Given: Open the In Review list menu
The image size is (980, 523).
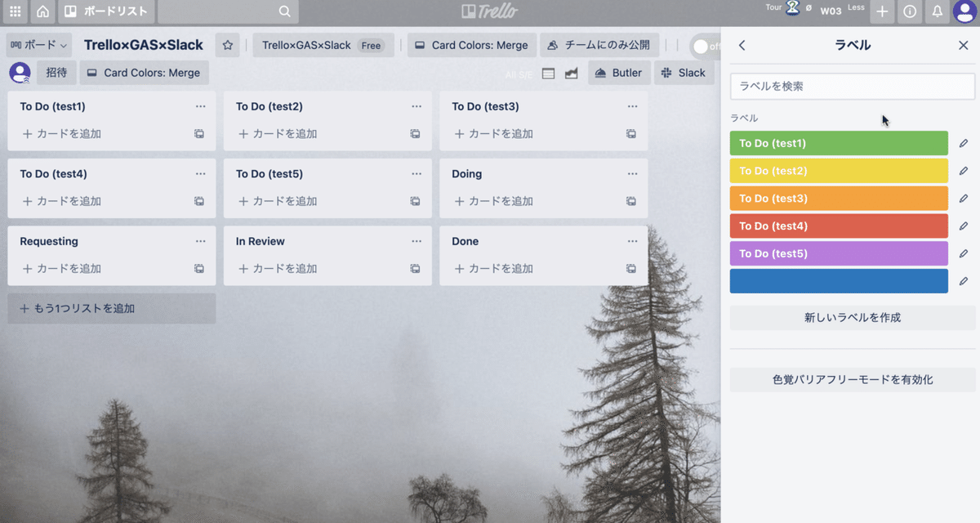Looking at the screenshot, I should [416, 241].
